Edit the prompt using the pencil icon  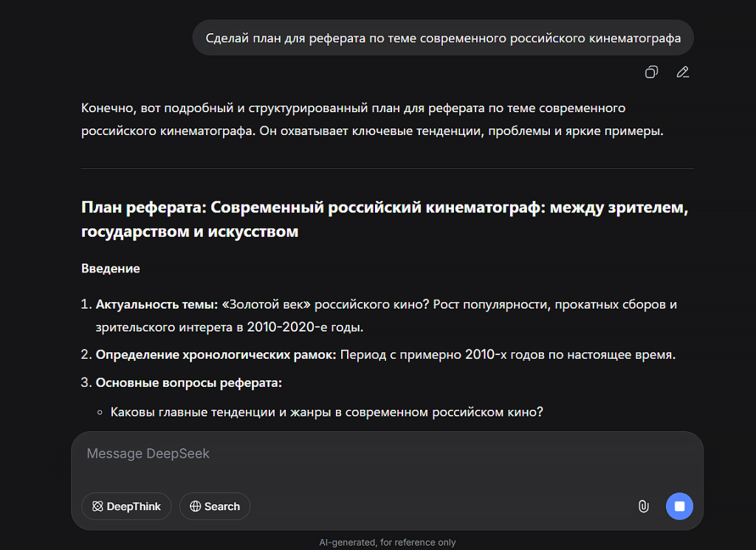682,72
